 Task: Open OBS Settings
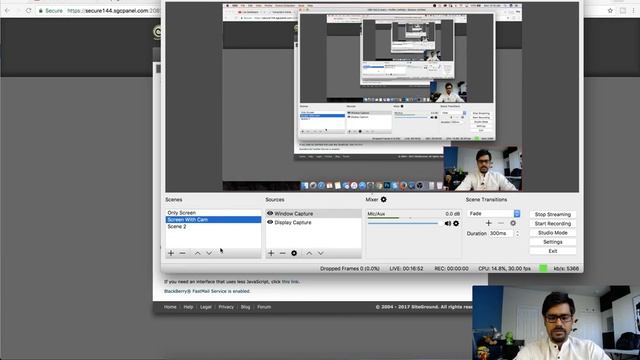(553, 242)
